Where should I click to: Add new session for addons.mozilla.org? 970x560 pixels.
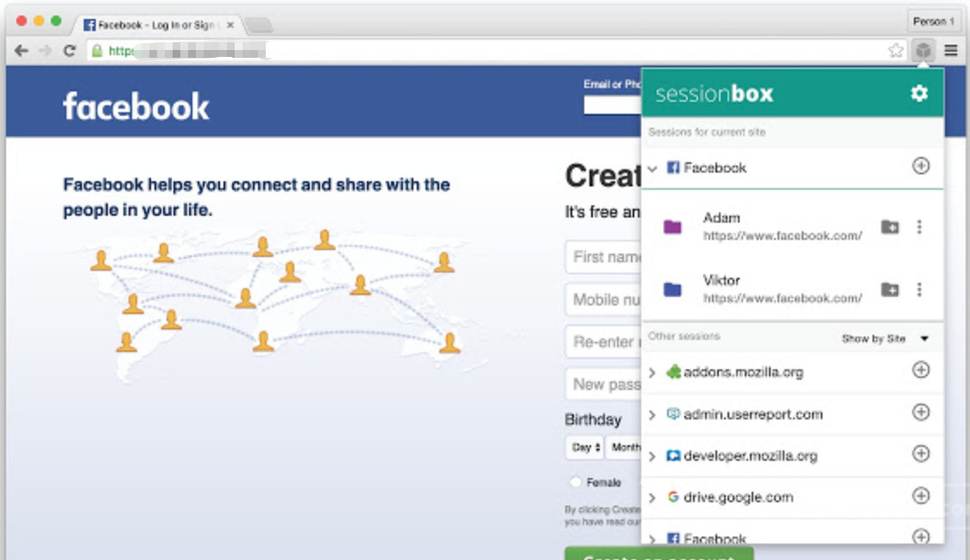[921, 370]
